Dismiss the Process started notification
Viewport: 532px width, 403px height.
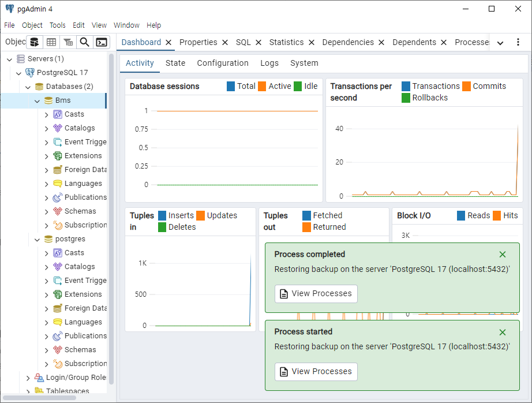coord(503,332)
